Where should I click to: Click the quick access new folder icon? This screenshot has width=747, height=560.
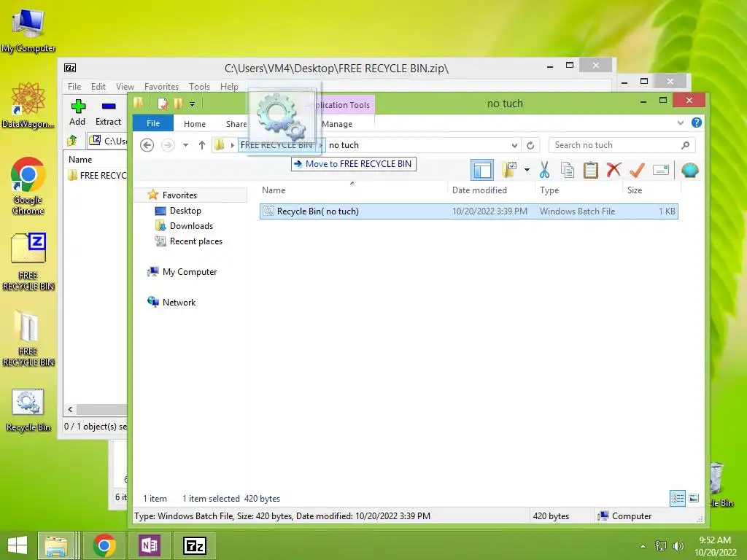pyautogui.click(x=179, y=104)
